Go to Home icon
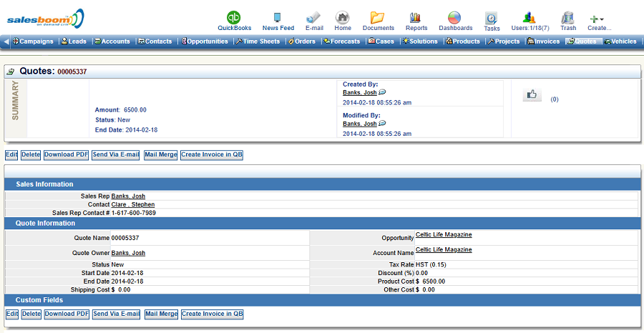Screen dimensions: 644x333 (x=343, y=18)
